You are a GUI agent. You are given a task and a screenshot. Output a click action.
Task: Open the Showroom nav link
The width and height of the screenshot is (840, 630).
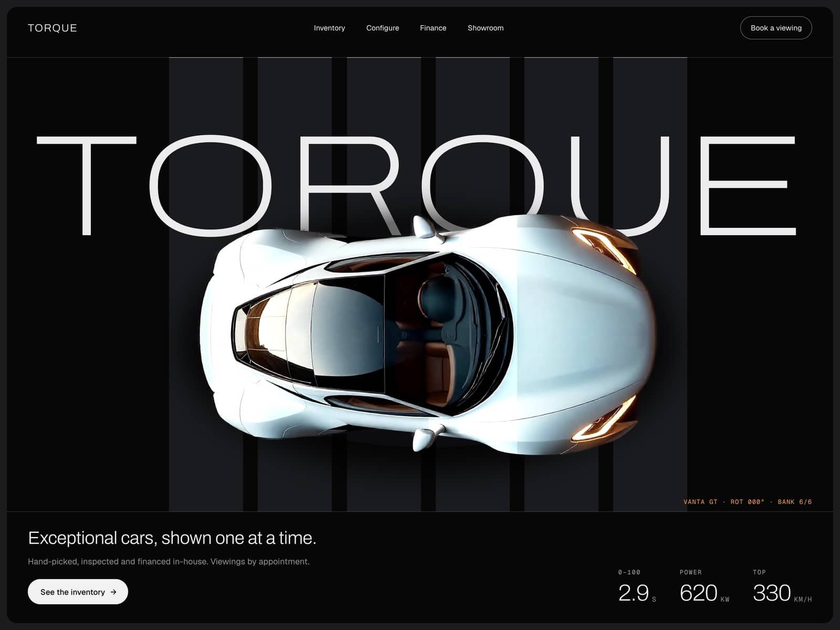(486, 28)
